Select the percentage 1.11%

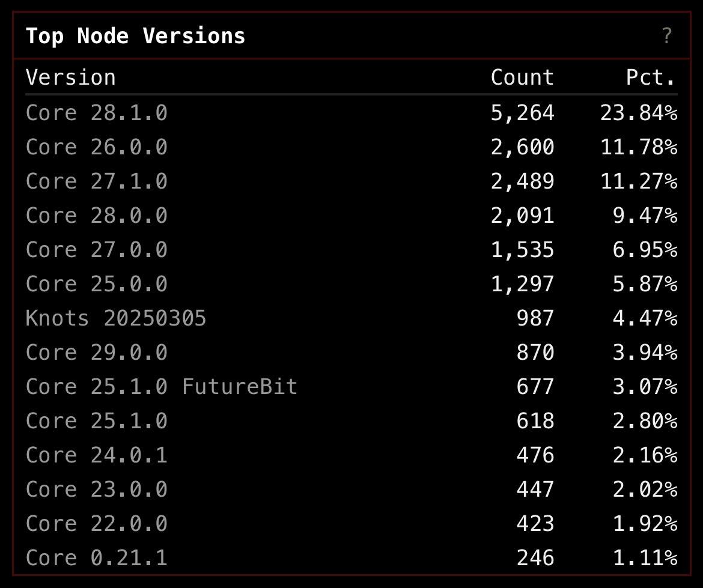pyautogui.click(x=645, y=558)
